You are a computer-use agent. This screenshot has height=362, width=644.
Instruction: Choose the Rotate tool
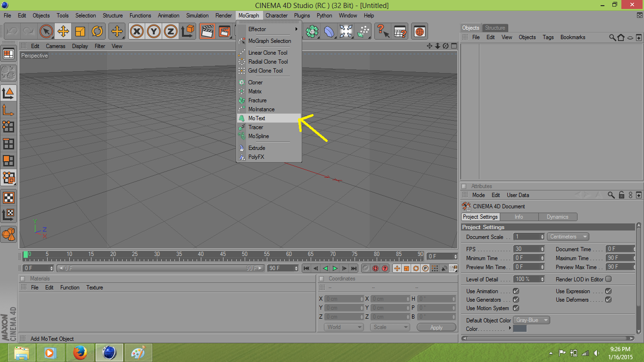pyautogui.click(x=97, y=32)
